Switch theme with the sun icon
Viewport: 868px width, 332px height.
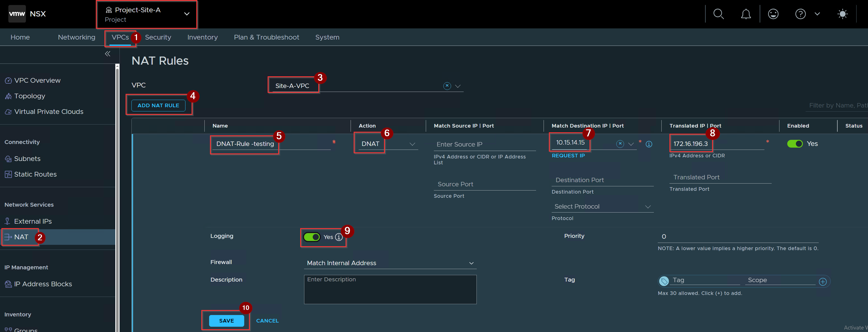(x=842, y=14)
